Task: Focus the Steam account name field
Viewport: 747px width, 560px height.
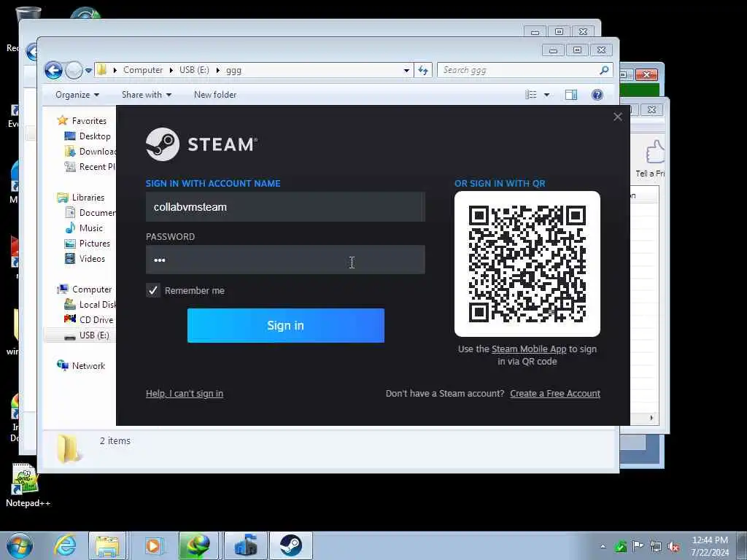Action: (x=285, y=206)
